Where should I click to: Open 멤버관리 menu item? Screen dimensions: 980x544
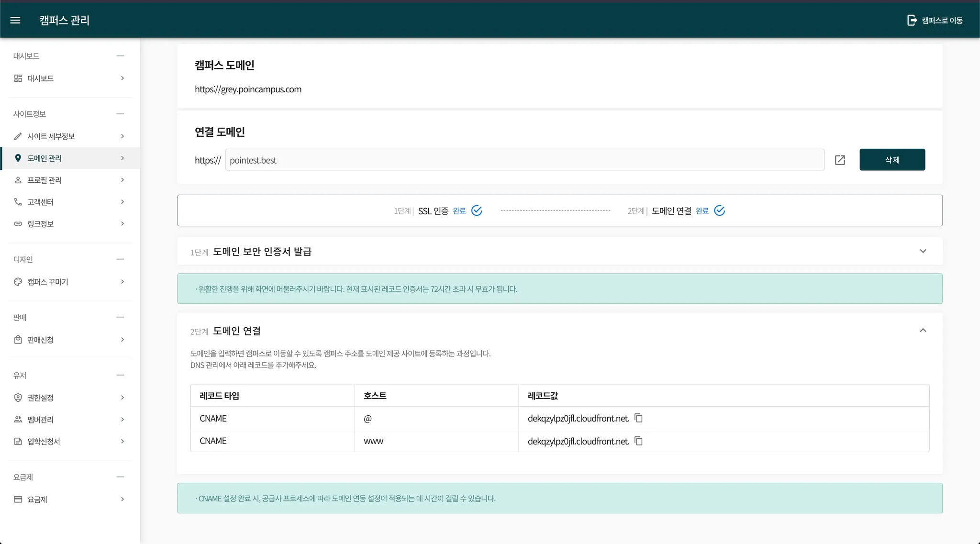click(x=41, y=420)
